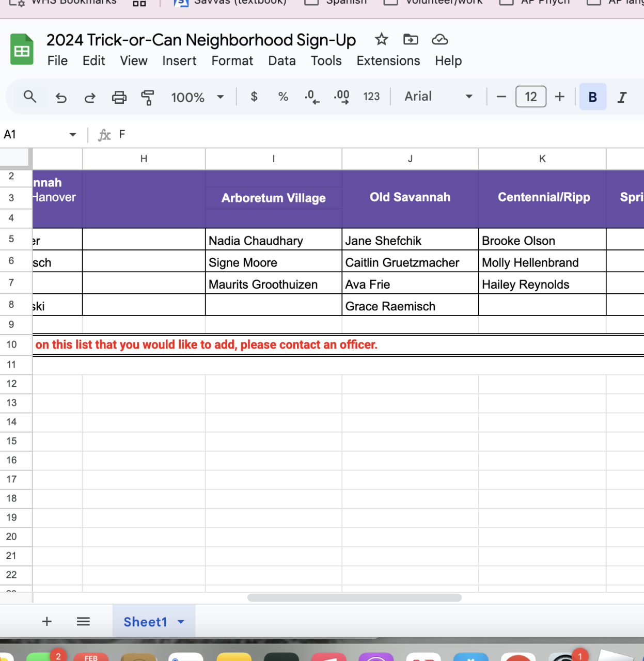Format as currency with dollar icon

(x=254, y=97)
